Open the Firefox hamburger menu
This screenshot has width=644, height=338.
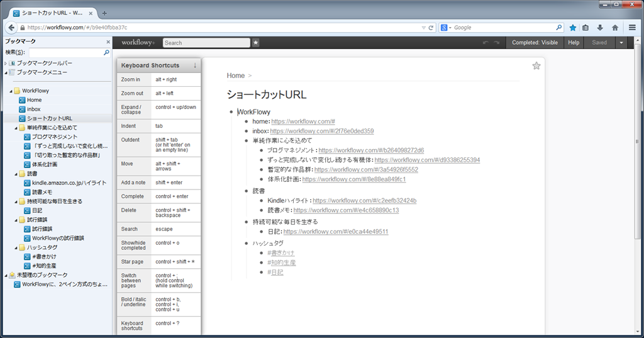(632, 28)
